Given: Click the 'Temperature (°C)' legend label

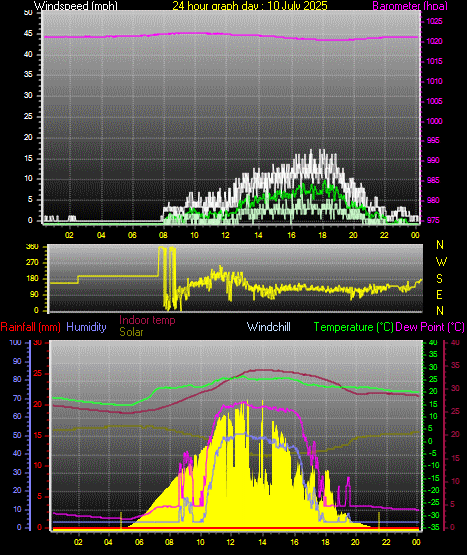Looking at the screenshot, I should point(353,327).
